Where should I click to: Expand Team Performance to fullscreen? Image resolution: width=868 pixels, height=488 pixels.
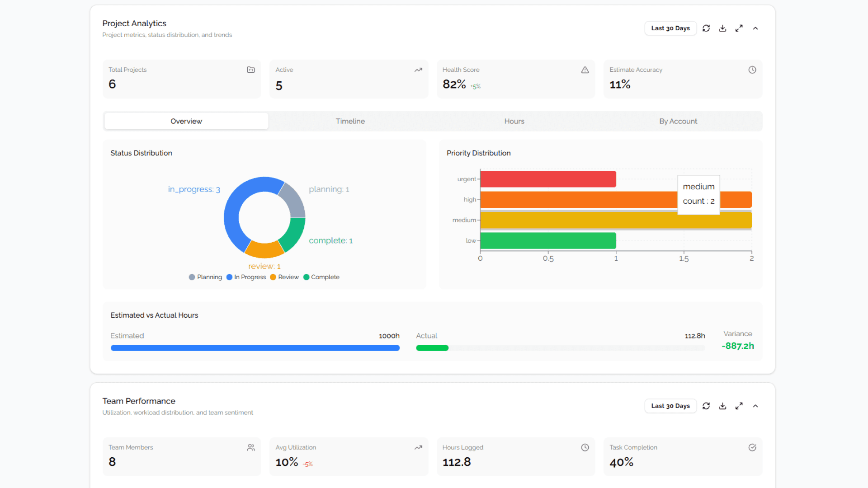(739, 406)
